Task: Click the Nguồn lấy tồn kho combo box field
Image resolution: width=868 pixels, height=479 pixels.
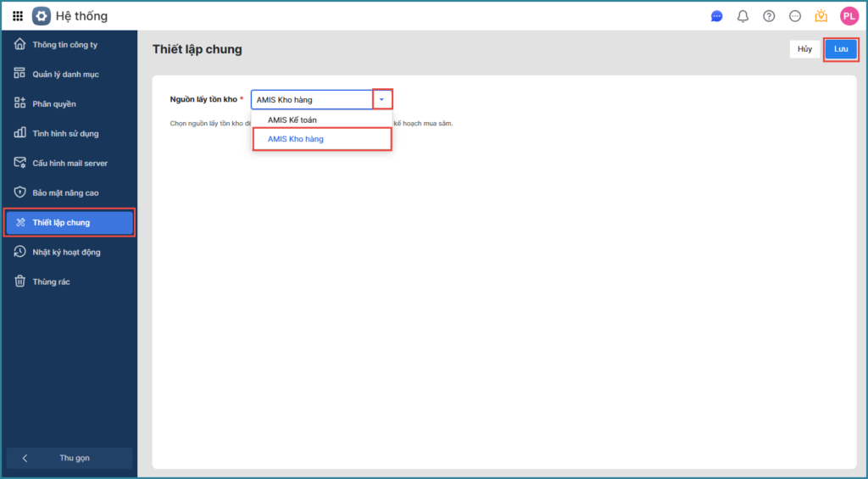Action: 321,100
